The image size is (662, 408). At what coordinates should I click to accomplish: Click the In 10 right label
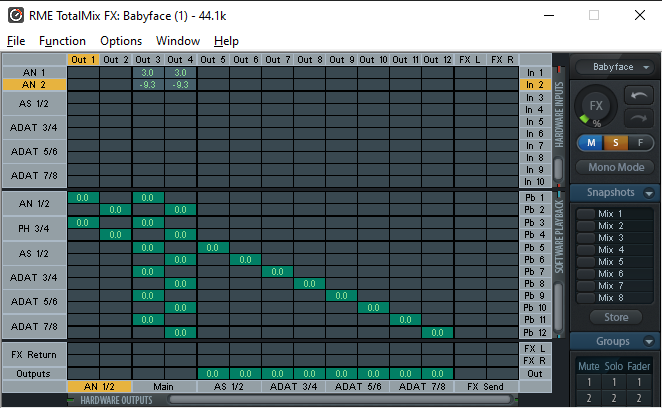[535, 182]
